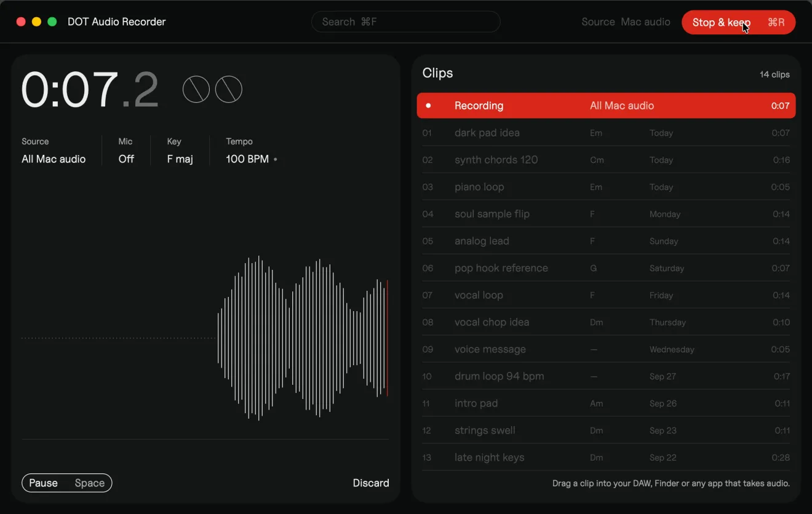Click the Monday date of "soul sample flip"

click(x=665, y=214)
